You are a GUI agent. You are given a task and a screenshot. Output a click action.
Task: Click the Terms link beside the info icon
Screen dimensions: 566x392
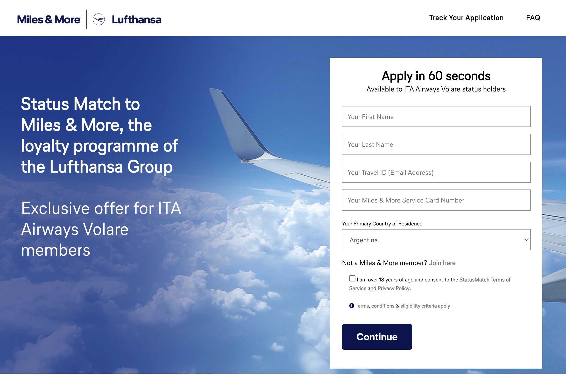362,306
